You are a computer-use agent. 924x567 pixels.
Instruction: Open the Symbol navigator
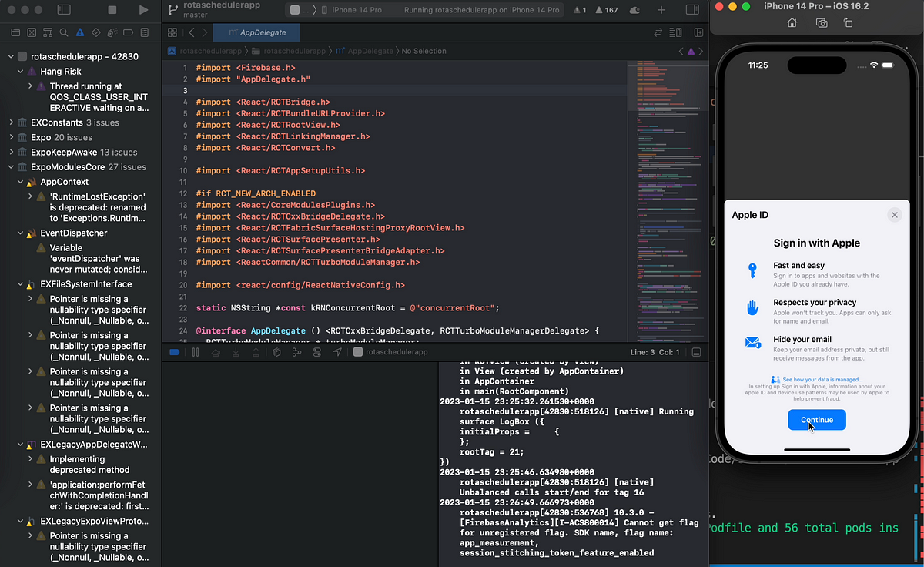tap(48, 33)
